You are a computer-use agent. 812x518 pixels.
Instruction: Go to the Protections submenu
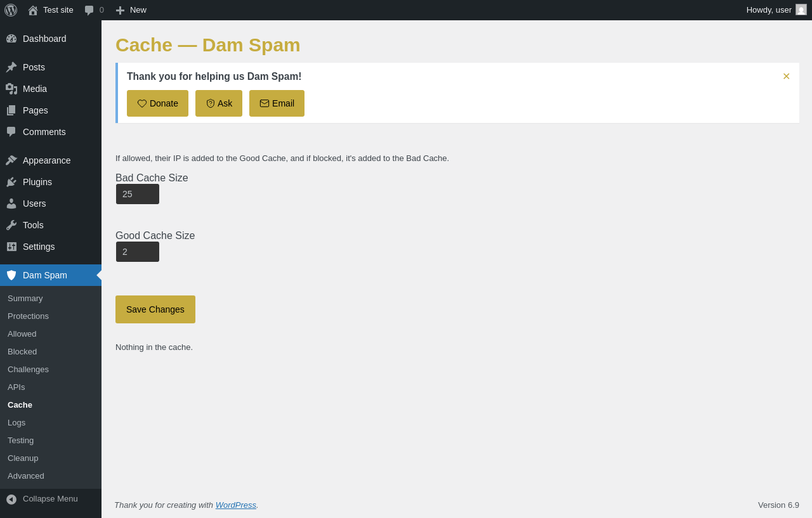tap(28, 316)
